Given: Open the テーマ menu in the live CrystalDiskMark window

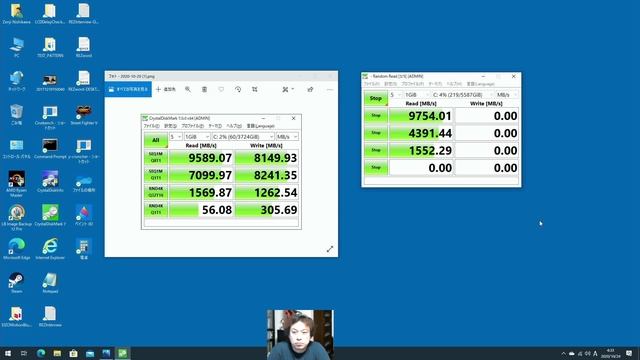Looking at the screenshot, I should pyautogui.click(x=435, y=84).
